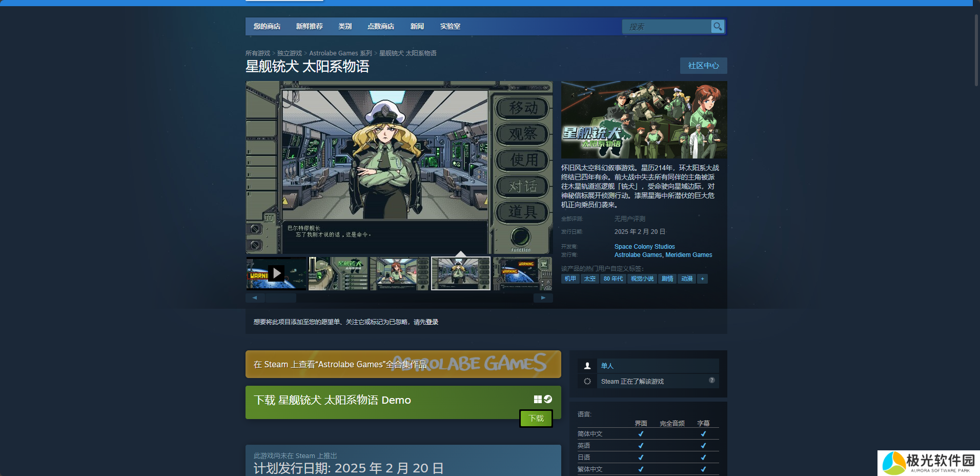The height and width of the screenshot is (476, 980).
Task: Click the search magnifier icon
Action: click(718, 26)
